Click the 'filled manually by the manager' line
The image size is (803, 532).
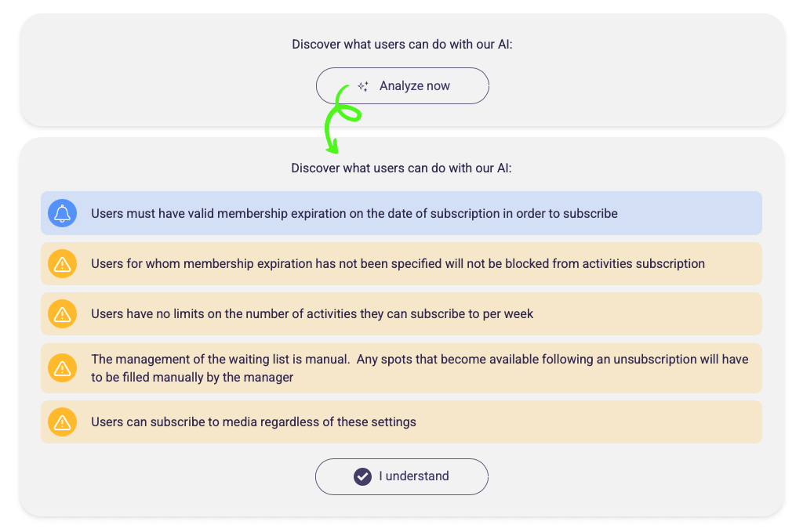pos(192,377)
